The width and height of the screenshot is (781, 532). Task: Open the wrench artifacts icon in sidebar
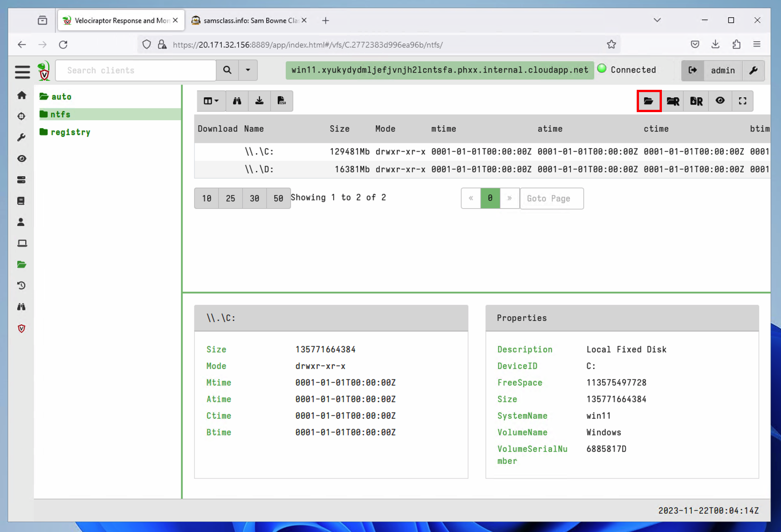[x=22, y=137]
